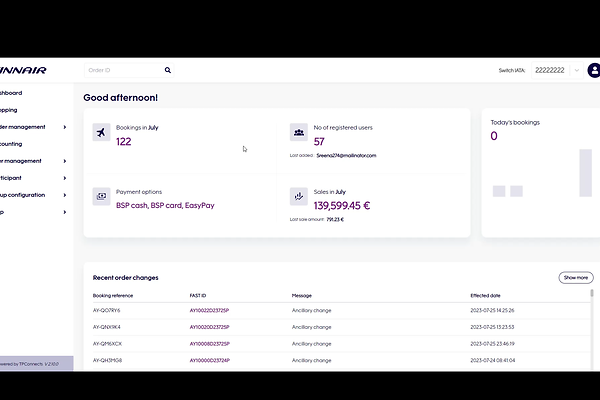
Task: Go to Dashboard in the sidebar
Action: 10,93
